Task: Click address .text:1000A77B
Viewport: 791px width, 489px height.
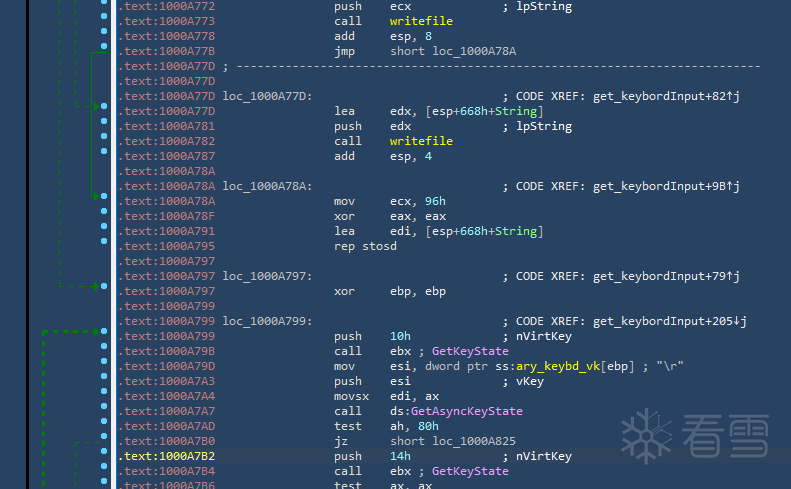Action: pos(167,51)
